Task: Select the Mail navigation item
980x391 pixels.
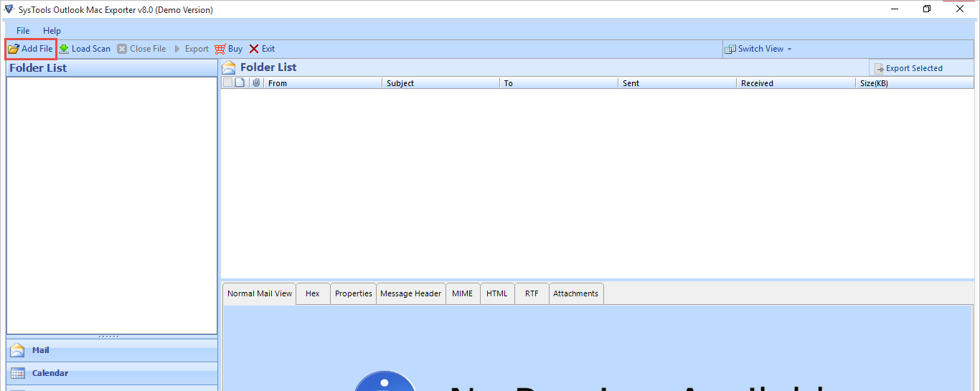Action: [112, 350]
